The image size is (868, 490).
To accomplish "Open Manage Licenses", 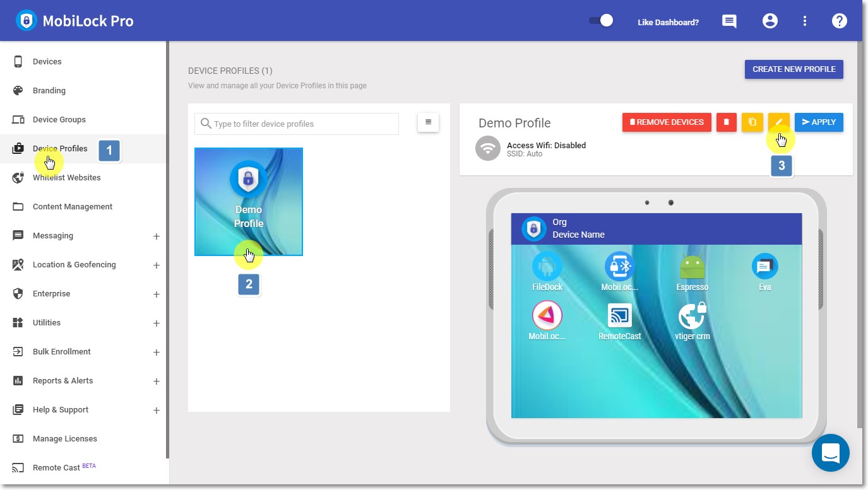I will pyautogui.click(x=83, y=439).
